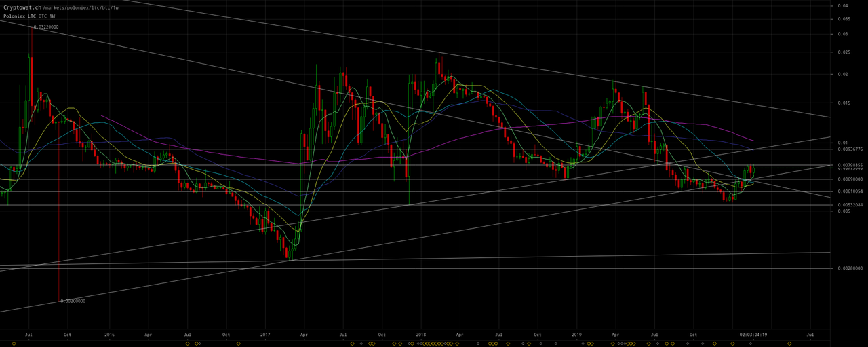Image resolution: width=868 pixels, height=347 pixels.
Task: Click the 2018 label on time axis
Action: pos(421,335)
